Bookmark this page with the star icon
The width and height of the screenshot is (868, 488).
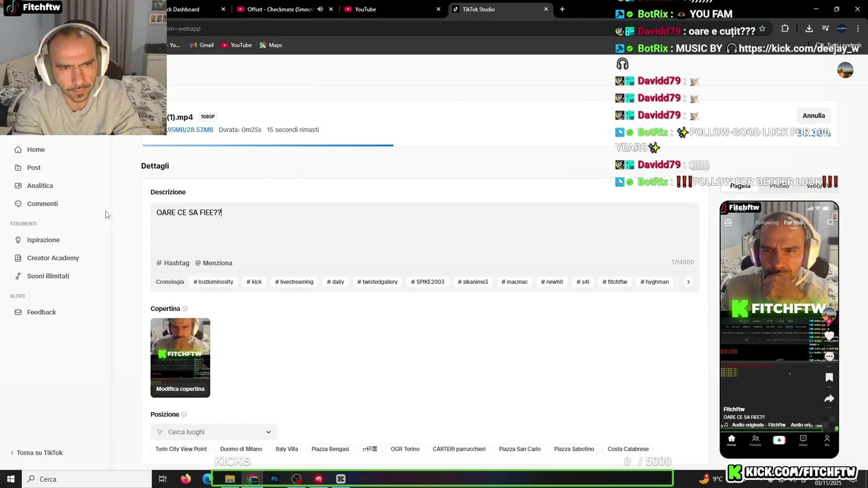coord(762,28)
